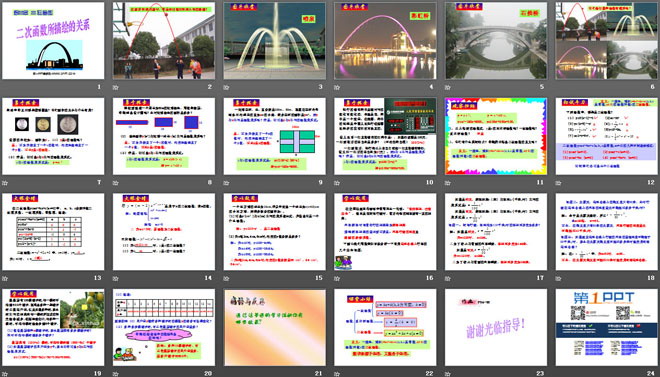Select the 第1PPT ending slide 24
Viewport: 660px width, 377px height.
(x=607, y=327)
